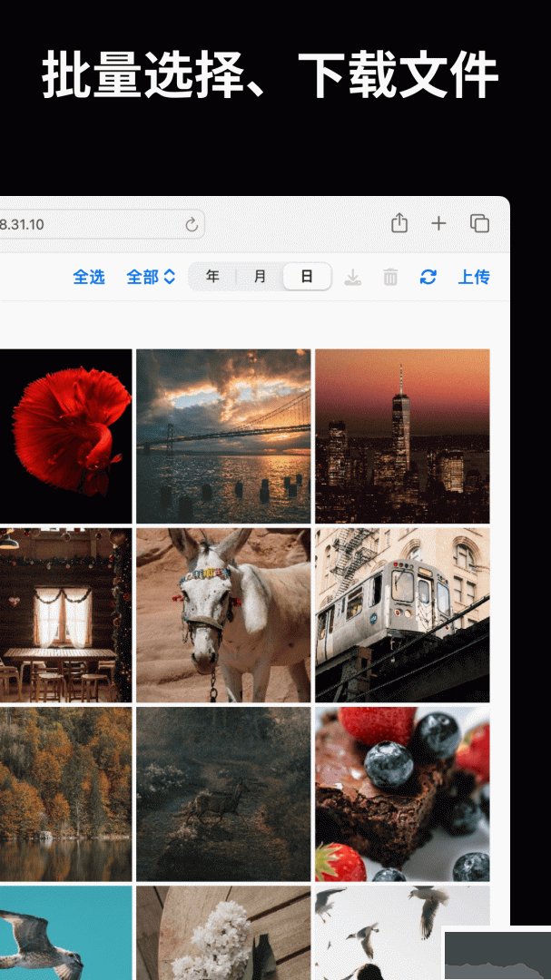Select the white flowers on wood photo
Viewport: 551px width, 980px height.
coord(223,933)
